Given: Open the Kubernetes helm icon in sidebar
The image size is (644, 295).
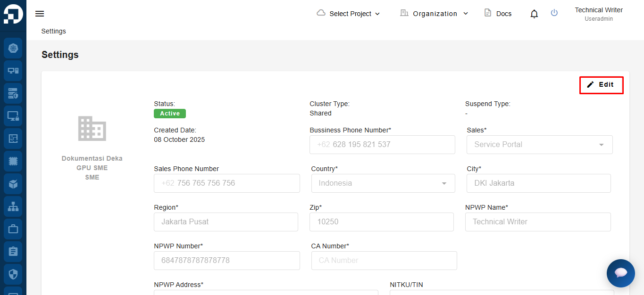Looking at the screenshot, I should (x=13, y=48).
